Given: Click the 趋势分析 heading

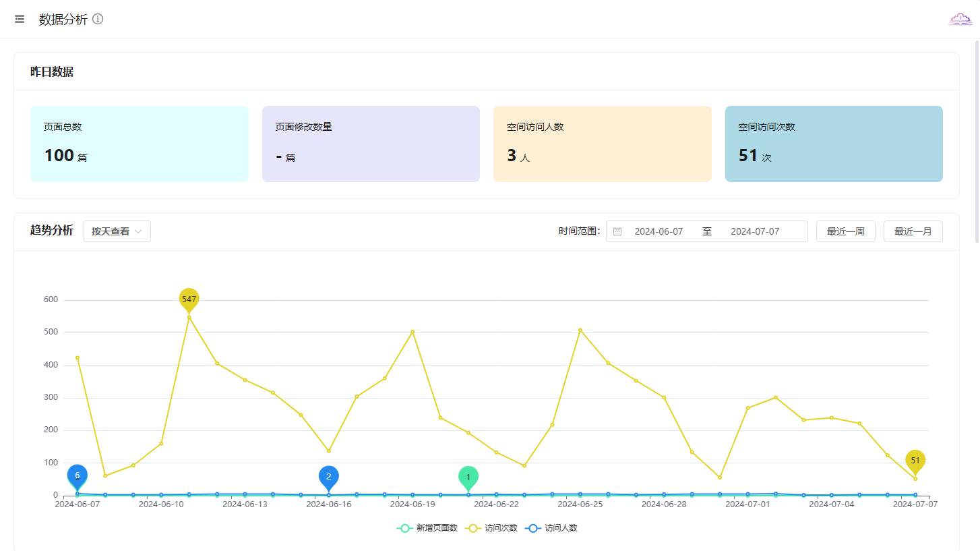Looking at the screenshot, I should pos(52,231).
